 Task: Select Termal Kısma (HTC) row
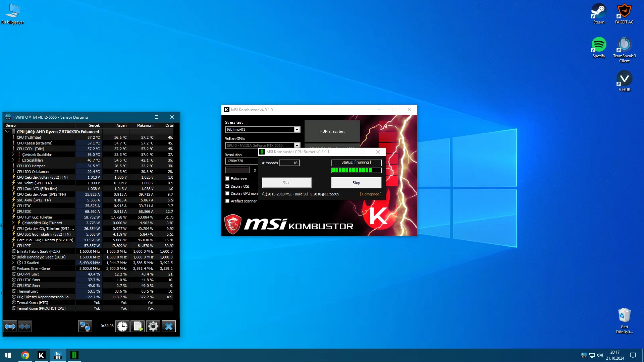point(89,303)
